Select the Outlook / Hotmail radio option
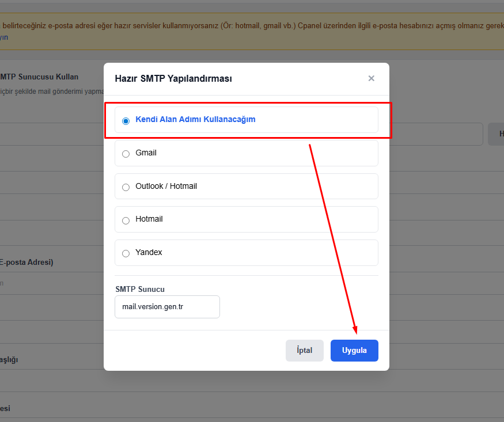This screenshot has width=504, height=422. click(126, 187)
